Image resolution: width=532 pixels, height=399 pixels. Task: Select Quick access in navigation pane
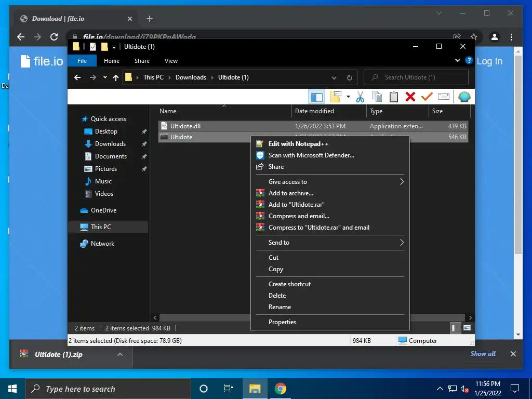pyautogui.click(x=108, y=119)
